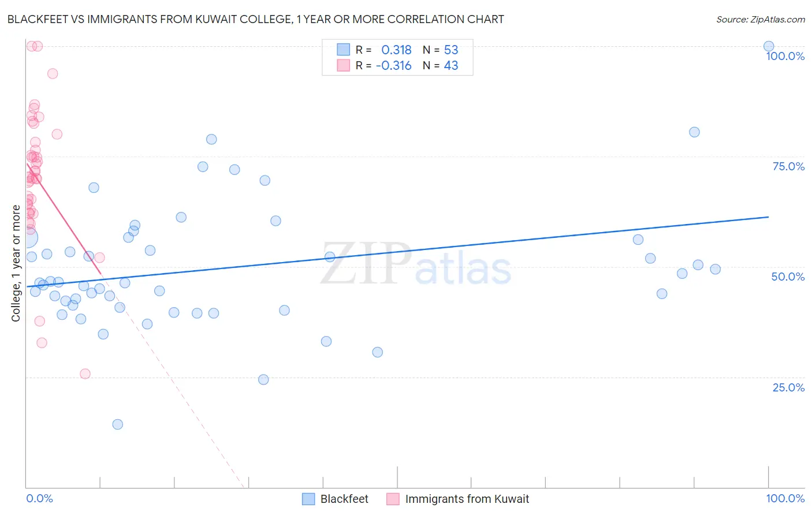
Task: Click the Immigrants from Kuwait legend label
Action: pos(467,499)
